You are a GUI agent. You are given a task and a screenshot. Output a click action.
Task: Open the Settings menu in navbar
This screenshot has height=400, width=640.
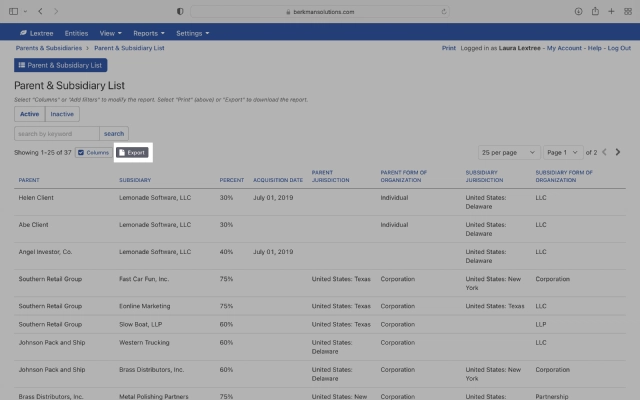point(193,33)
